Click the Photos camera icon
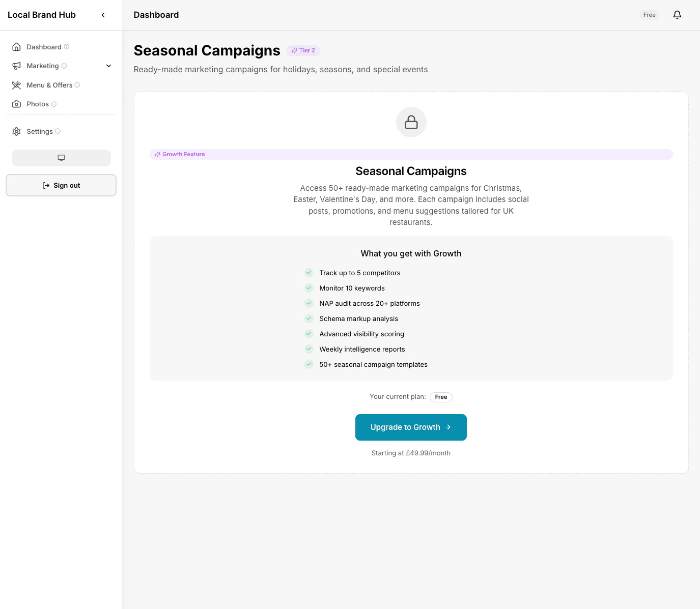Screen dimensions: 700x609 (17, 104)
